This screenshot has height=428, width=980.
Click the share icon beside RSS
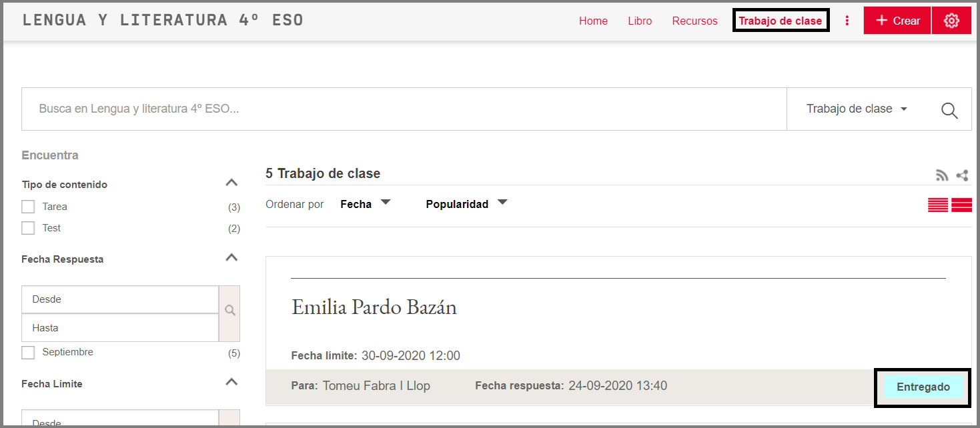pos(962,176)
